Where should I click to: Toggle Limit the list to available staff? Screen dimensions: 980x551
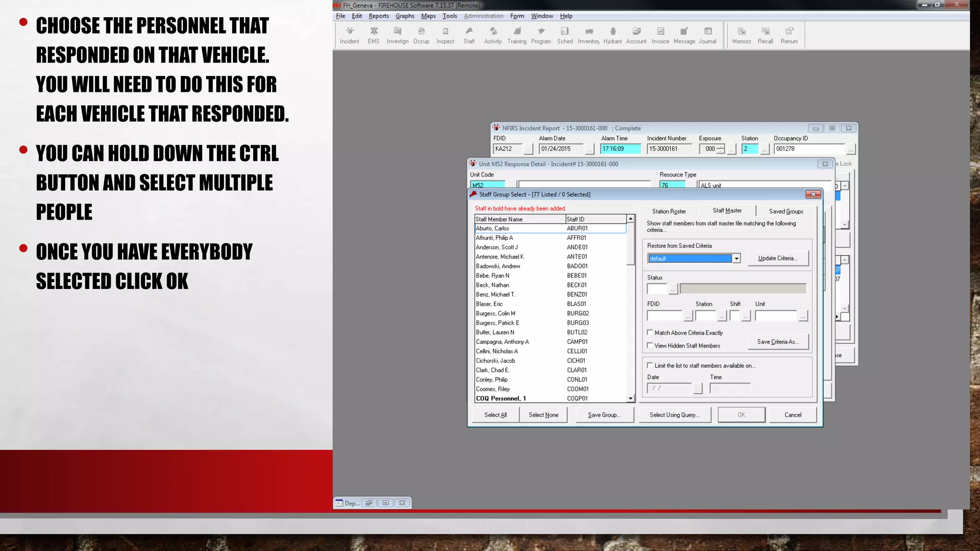650,365
